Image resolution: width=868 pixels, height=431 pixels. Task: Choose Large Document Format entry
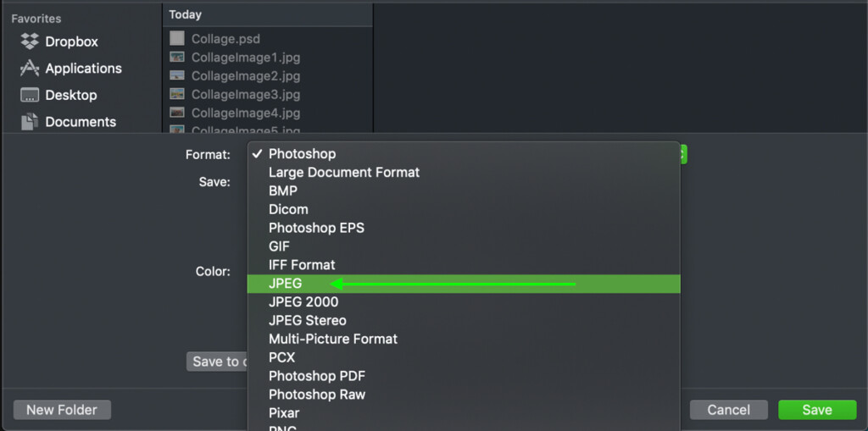(x=464, y=172)
